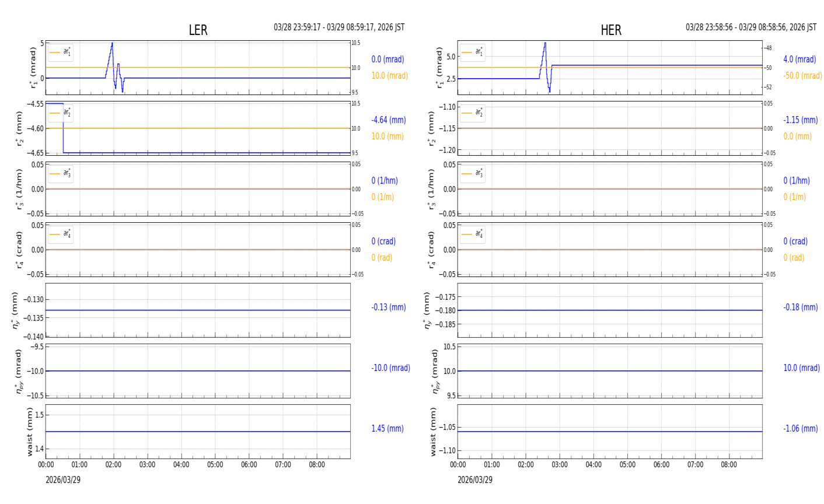Click the orange -50.0 (mrad) value label
The height and width of the screenshot is (504, 824).
coord(802,76)
